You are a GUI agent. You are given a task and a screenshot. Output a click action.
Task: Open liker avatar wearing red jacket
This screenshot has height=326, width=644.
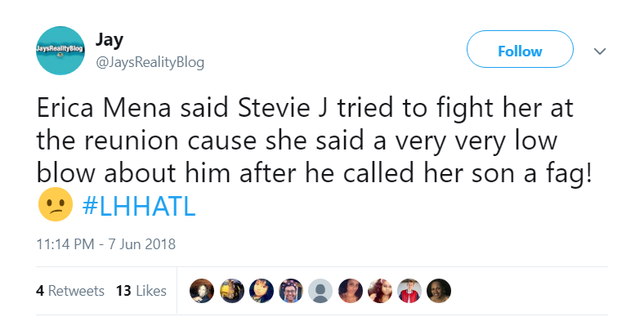point(409,291)
